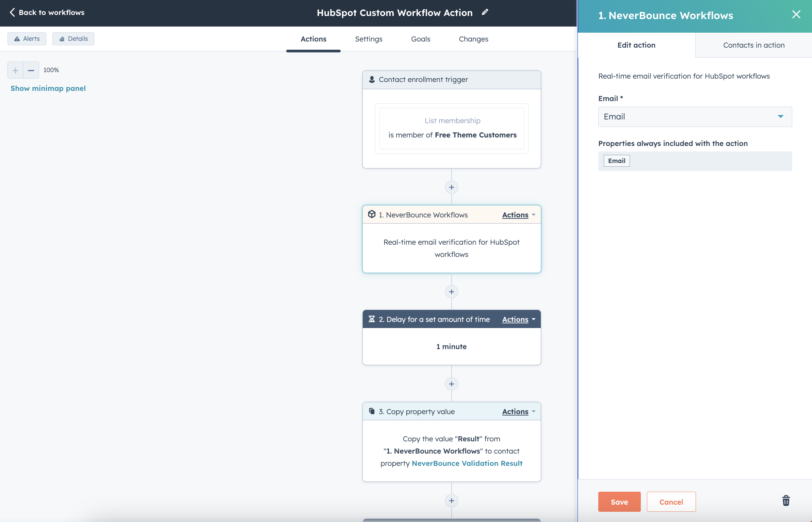
Task: Click the Real-time email verification card description
Action: pyautogui.click(x=451, y=248)
